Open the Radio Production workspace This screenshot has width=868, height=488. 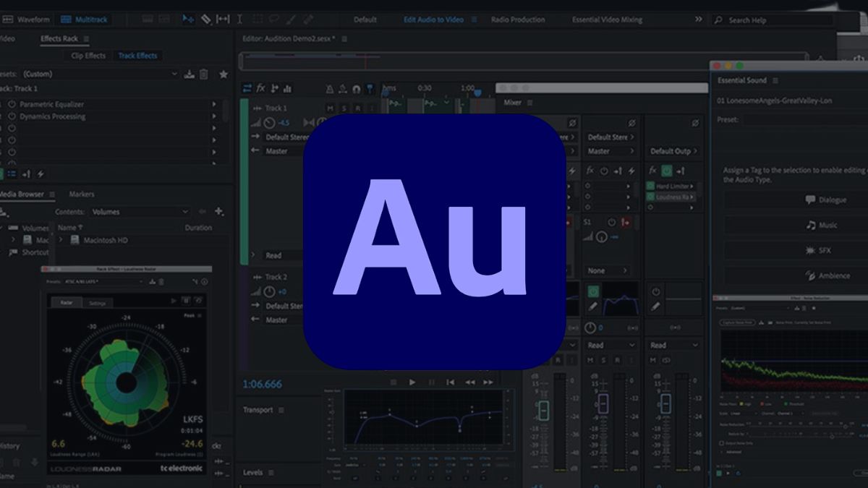point(518,20)
